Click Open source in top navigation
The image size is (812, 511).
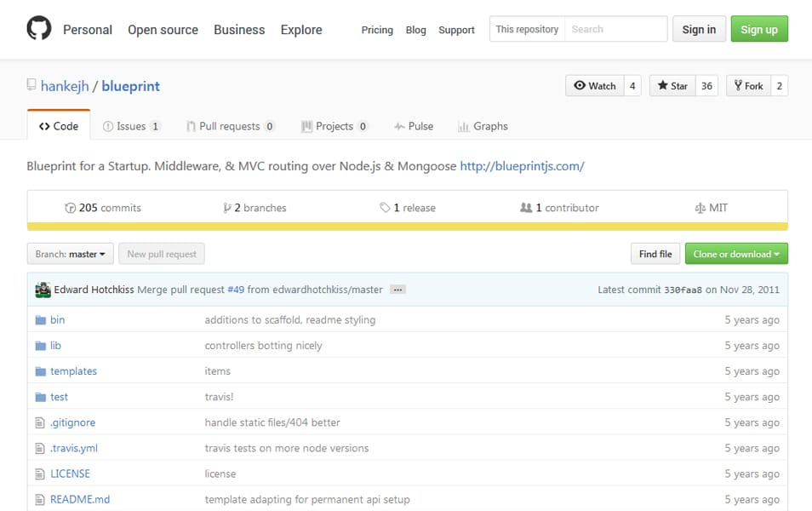pyautogui.click(x=163, y=30)
